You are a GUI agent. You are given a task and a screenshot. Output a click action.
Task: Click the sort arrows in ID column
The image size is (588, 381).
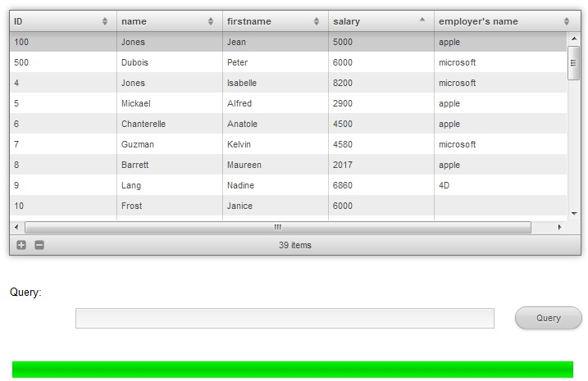pos(105,21)
